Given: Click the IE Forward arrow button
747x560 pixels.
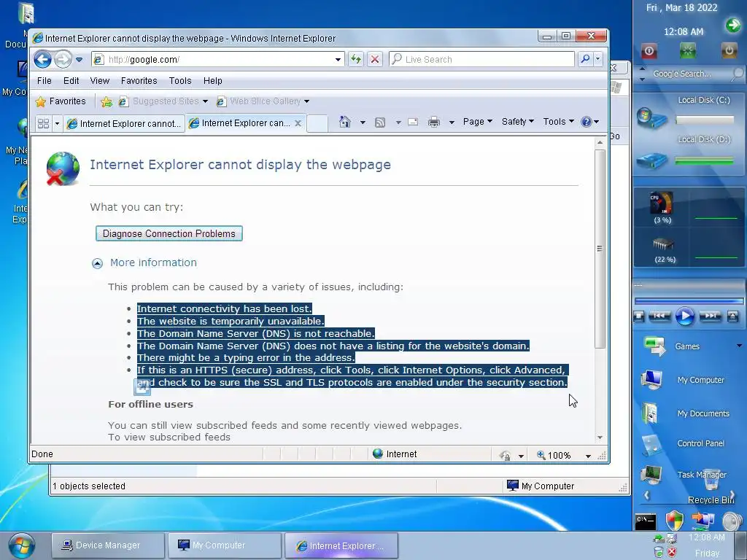Looking at the screenshot, I should tap(63, 60).
